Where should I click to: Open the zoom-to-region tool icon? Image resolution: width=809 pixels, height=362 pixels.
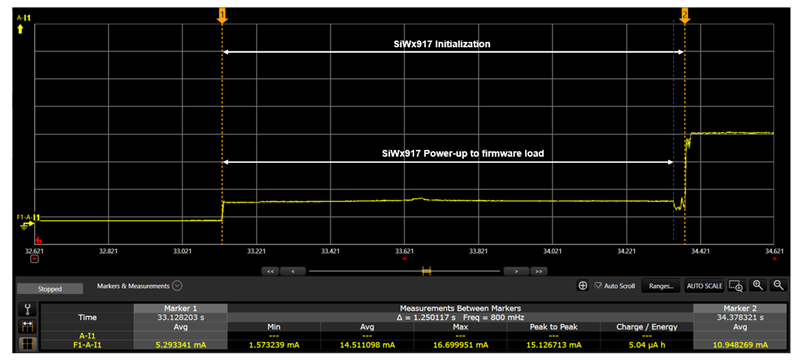click(x=736, y=285)
